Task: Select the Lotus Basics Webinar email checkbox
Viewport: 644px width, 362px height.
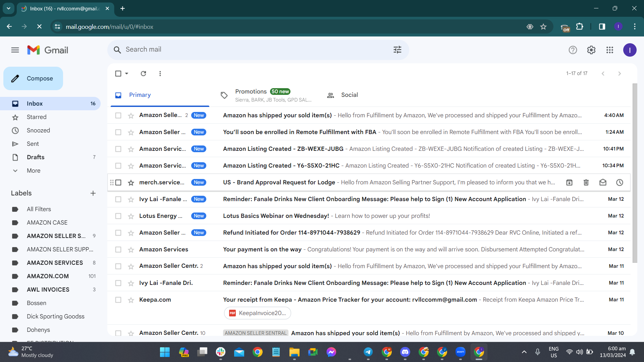Action: coord(118,216)
